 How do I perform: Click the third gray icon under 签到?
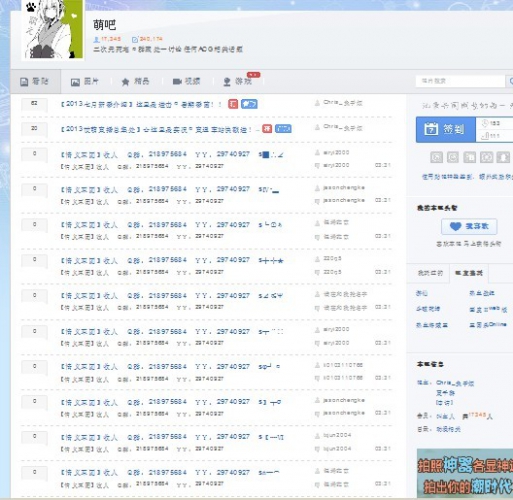470,157
